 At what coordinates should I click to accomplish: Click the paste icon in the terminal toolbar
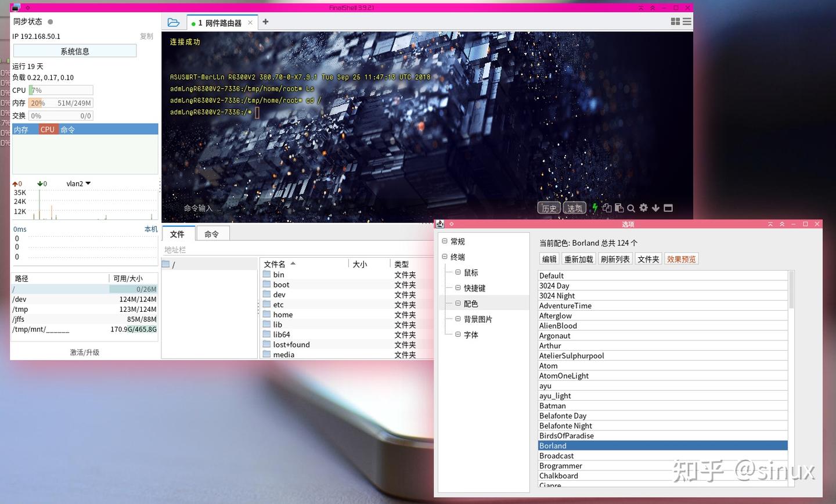coord(619,207)
